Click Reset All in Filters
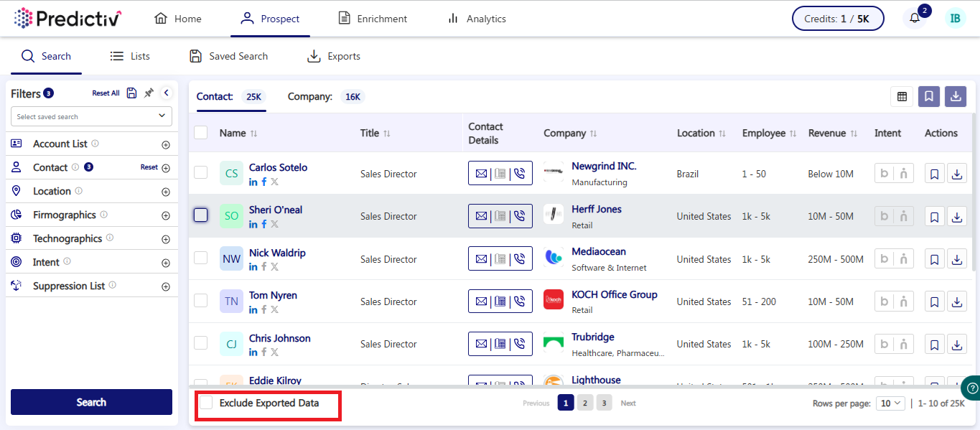 (x=106, y=93)
